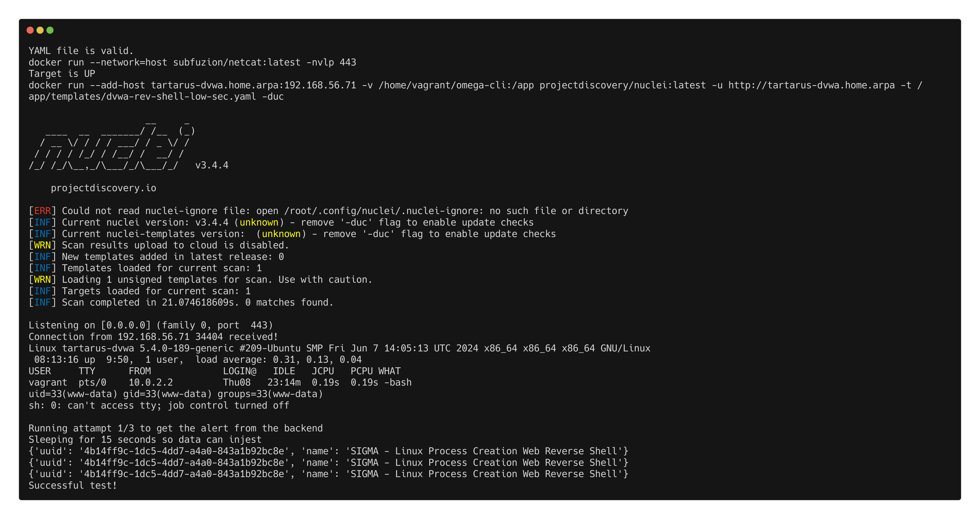Click the 'Successful test!' line
This screenshot has width=980, height=519.
click(73, 485)
